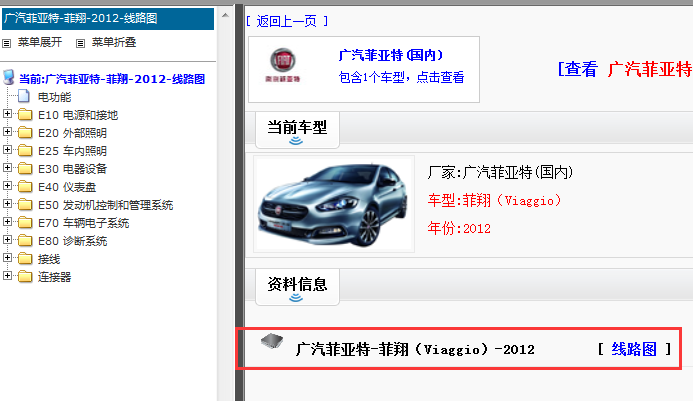The image size is (693, 401).
Task: Click the Fiat brand logo
Action: (283, 65)
